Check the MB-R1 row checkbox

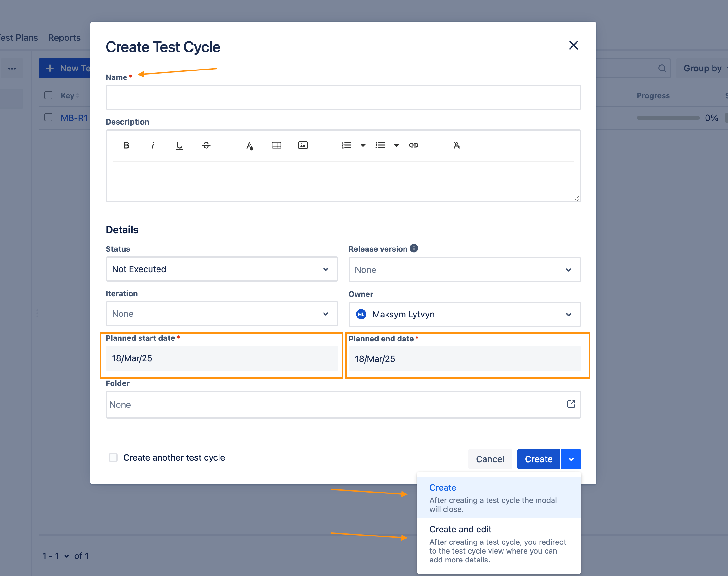pyautogui.click(x=49, y=117)
